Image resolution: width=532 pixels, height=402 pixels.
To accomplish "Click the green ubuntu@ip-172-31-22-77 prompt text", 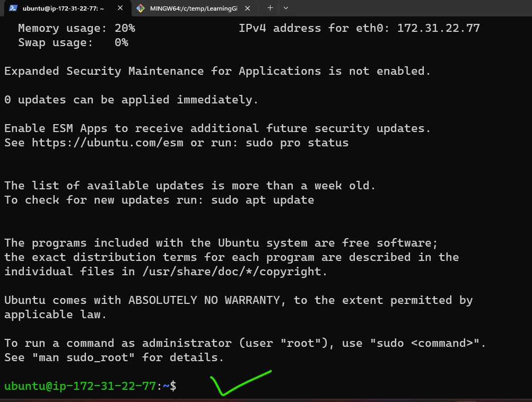I will (80, 386).
